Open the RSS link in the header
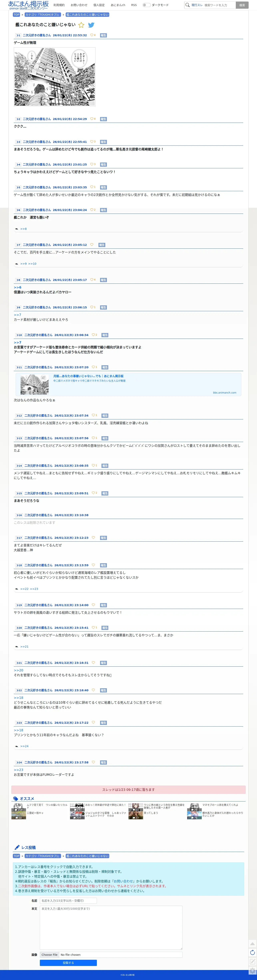This screenshot has height=980, width=257. pyautogui.click(x=134, y=5)
